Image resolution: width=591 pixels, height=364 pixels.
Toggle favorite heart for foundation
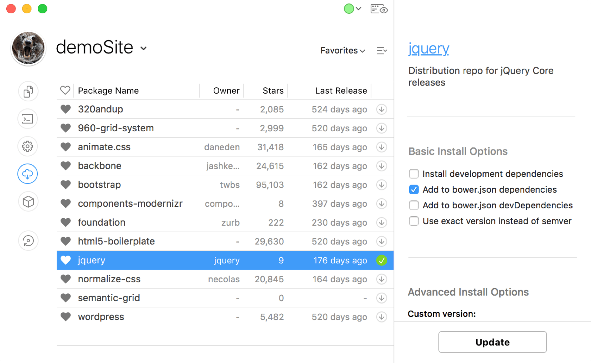pyautogui.click(x=66, y=222)
